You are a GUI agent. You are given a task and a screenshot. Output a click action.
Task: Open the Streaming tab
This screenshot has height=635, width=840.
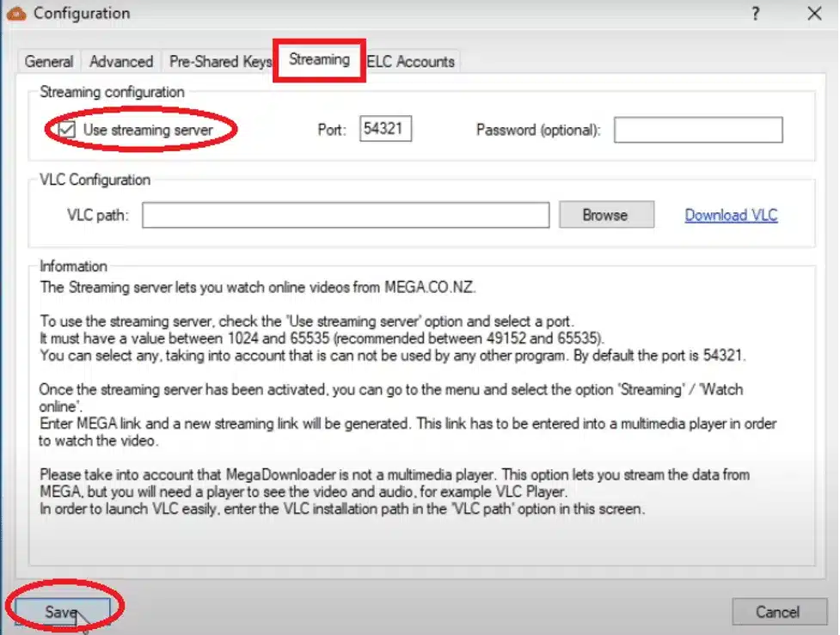(319, 59)
